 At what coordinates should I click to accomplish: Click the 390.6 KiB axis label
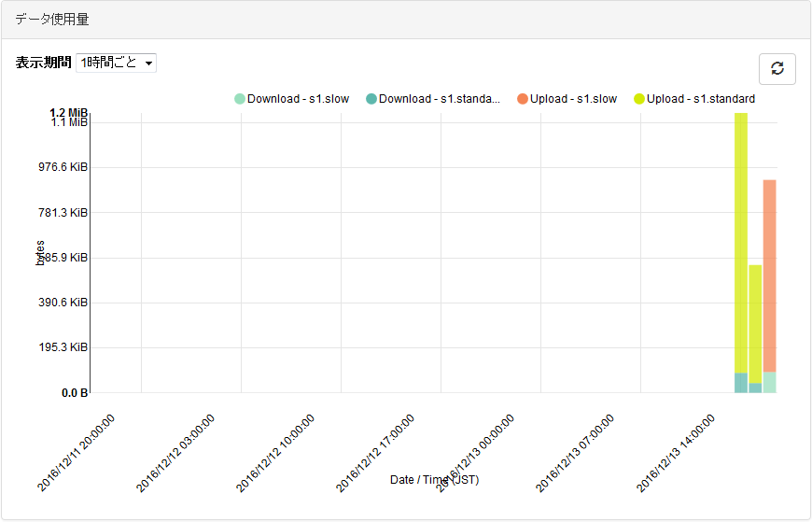coord(63,303)
